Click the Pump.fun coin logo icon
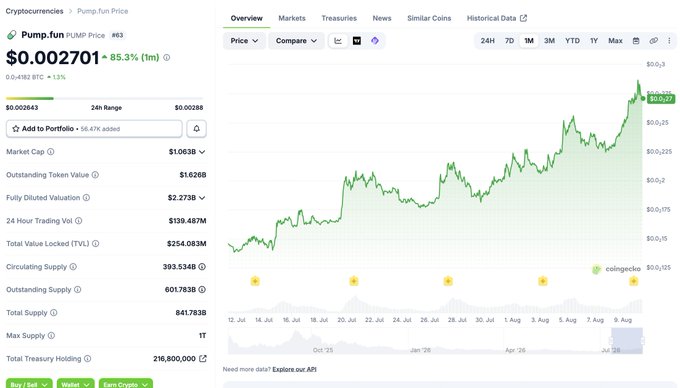Viewport: 680px width, 388px height. tap(12, 35)
